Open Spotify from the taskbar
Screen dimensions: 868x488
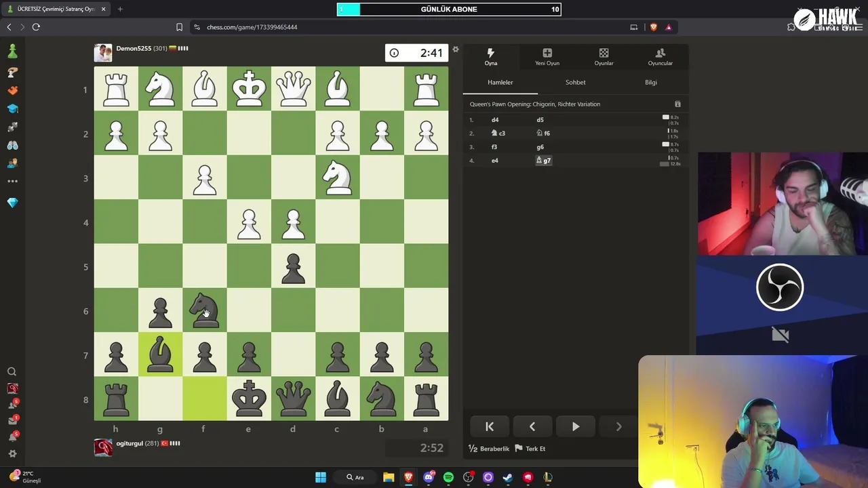(x=448, y=478)
